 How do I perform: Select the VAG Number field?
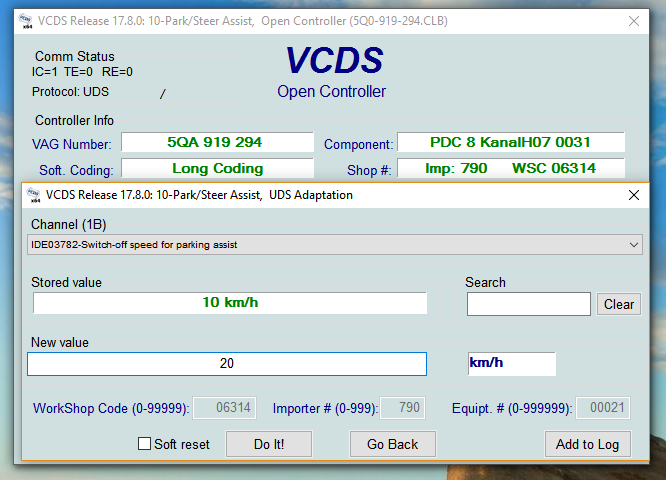[x=217, y=142]
